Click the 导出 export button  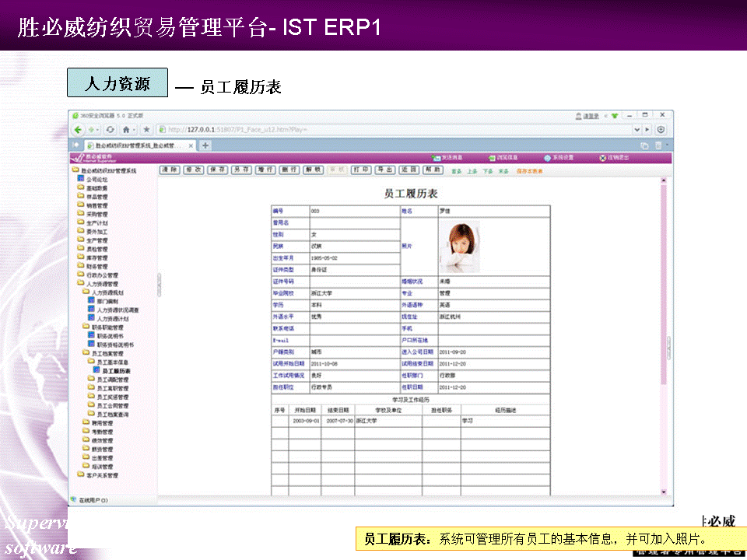click(x=385, y=170)
